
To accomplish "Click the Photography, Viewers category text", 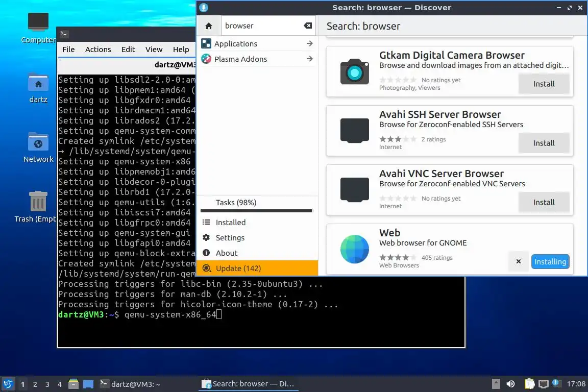I will pos(409,88).
